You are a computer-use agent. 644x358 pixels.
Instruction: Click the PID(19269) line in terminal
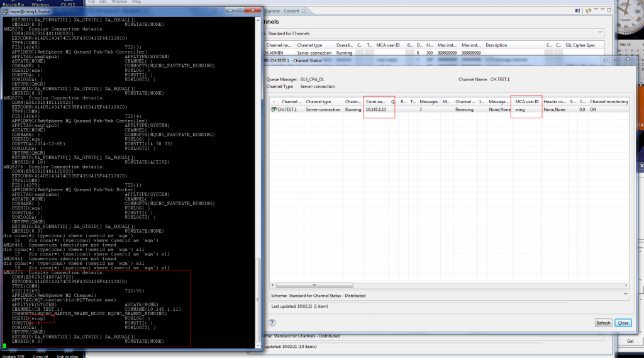25,291
